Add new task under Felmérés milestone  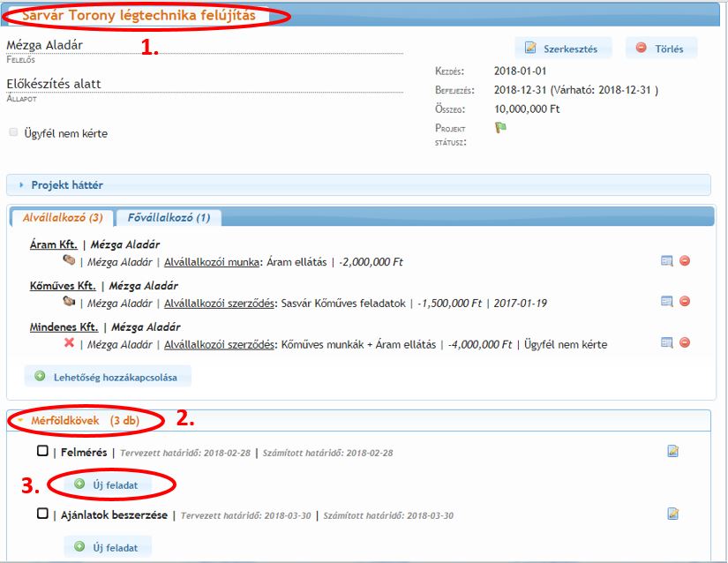pos(114,484)
